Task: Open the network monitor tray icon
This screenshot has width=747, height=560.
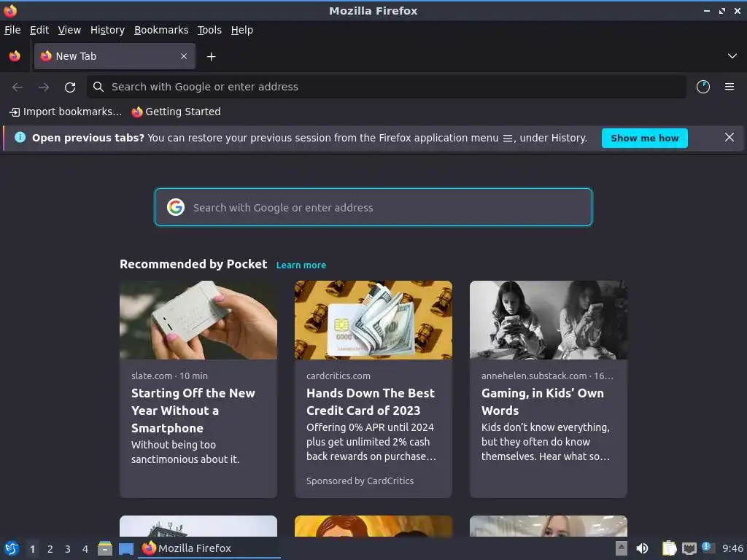Action: (x=689, y=548)
